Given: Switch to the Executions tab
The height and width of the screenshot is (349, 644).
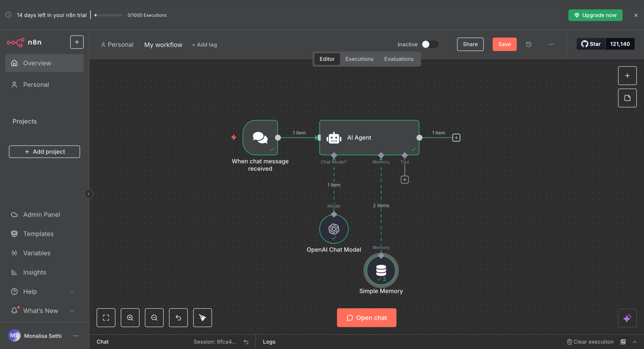Looking at the screenshot, I should tap(359, 59).
